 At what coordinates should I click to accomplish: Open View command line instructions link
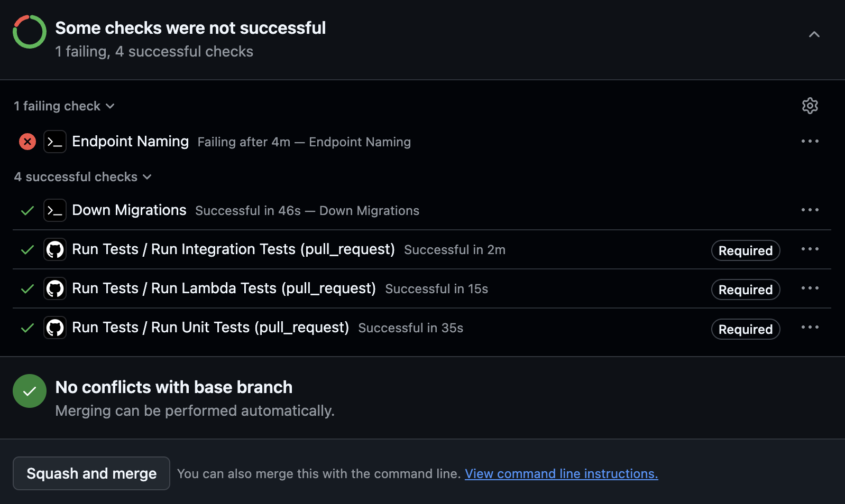(x=561, y=474)
